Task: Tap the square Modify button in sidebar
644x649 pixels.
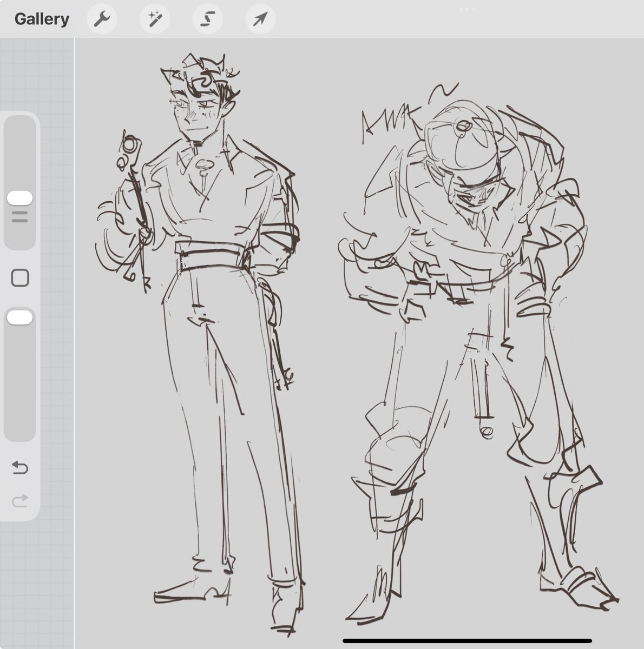Action: [20, 279]
